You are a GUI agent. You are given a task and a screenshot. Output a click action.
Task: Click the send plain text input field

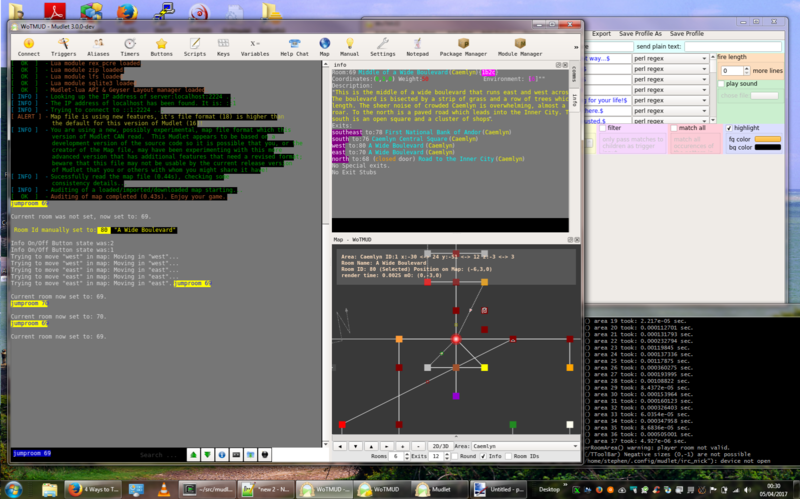732,46
